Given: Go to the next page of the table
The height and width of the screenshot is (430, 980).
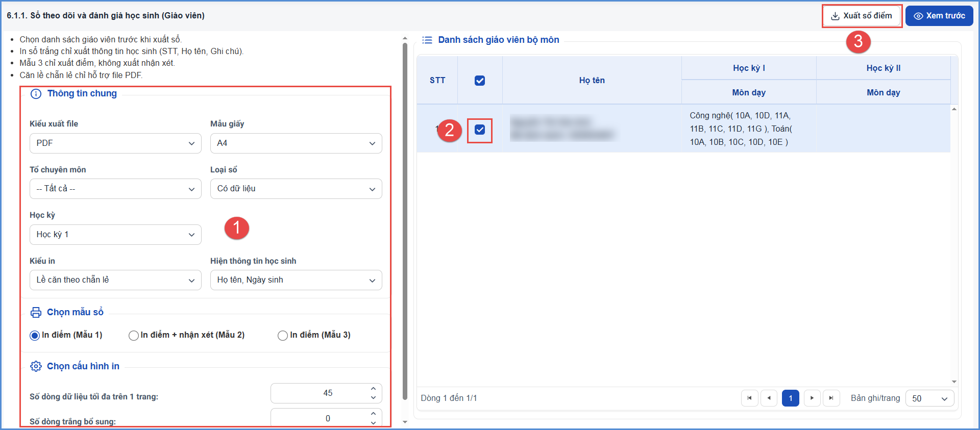Looking at the screenshot, I should pyautogui.click(x=811, y=398).
